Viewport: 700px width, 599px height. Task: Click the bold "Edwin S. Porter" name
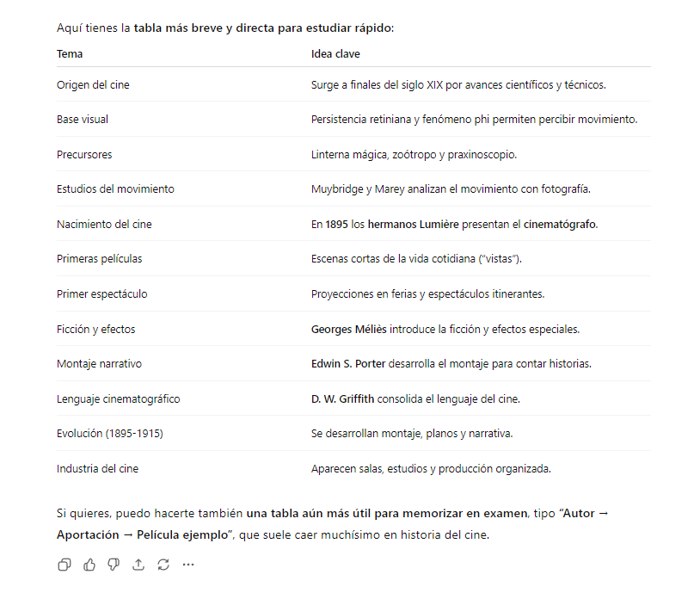348,364
